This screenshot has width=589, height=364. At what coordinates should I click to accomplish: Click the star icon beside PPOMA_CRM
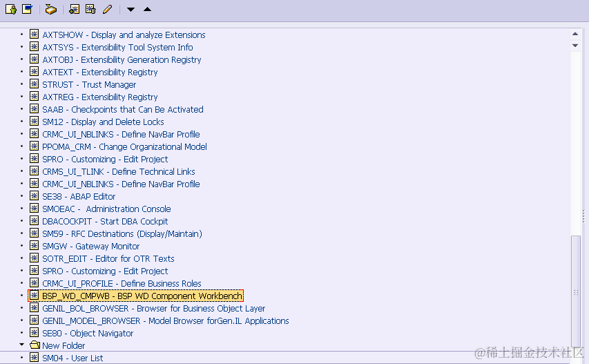coord(35,146)
